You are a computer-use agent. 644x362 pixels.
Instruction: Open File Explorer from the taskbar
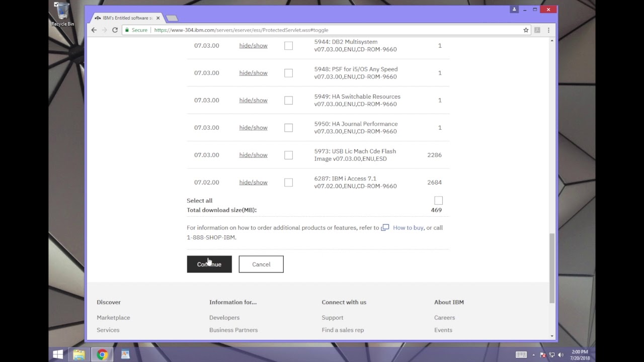(x=79, y=354)
